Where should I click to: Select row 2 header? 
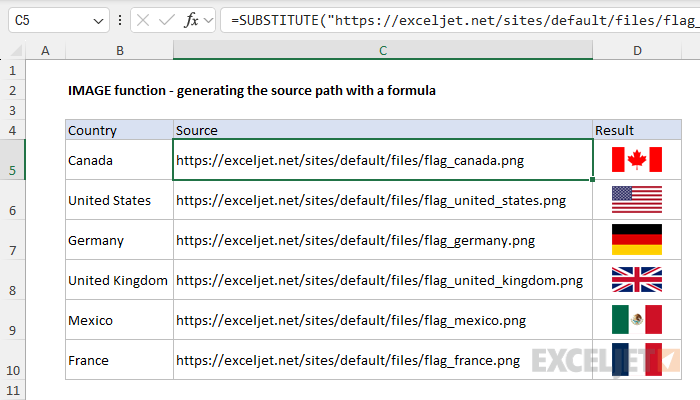(12, 91)
